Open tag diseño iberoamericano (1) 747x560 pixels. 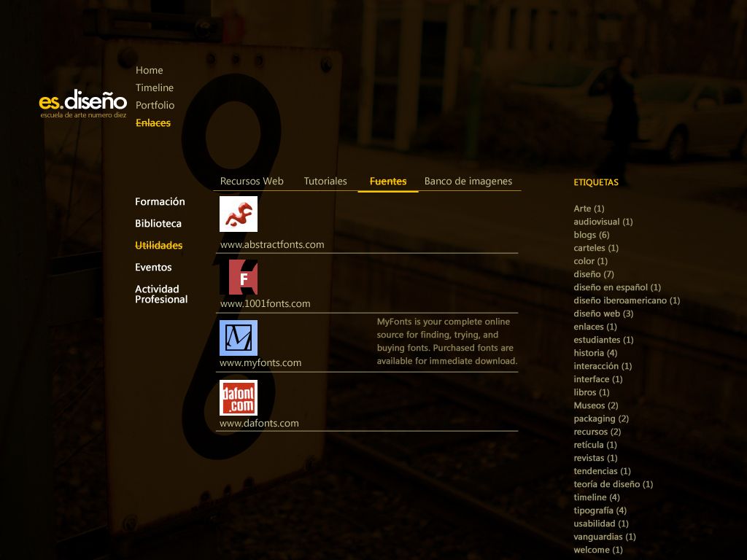tap(627, 300)
